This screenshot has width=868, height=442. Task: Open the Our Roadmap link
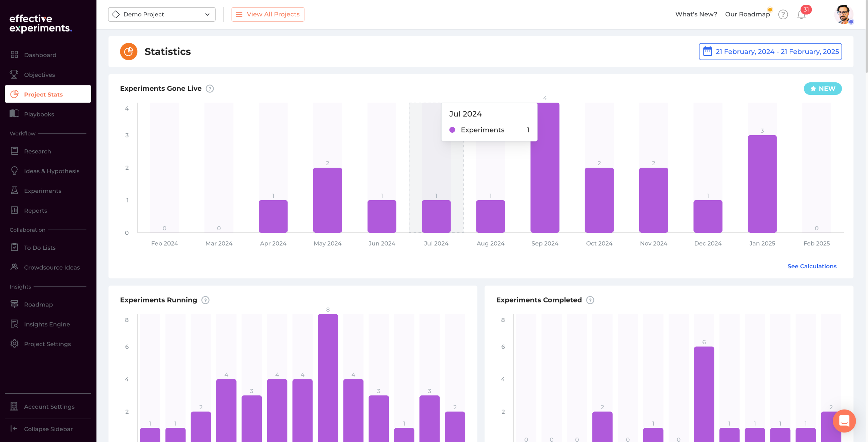[x=747, y=14]
